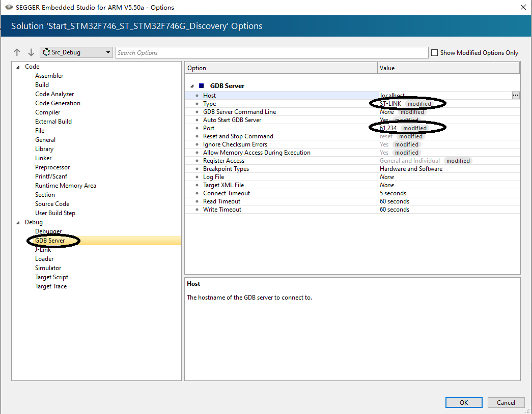Click the localhost Host value
This screenshot has width=532, height=414.
point(392,95)
